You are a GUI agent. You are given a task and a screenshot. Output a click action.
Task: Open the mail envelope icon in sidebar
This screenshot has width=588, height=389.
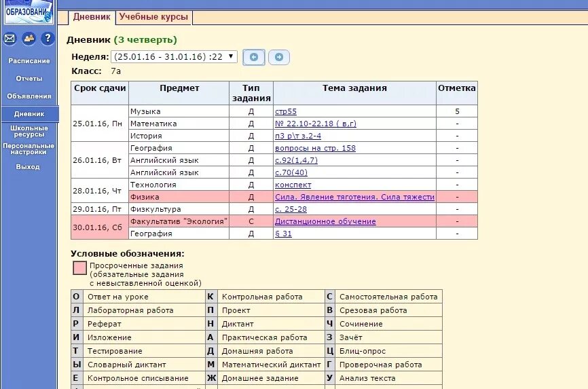coord(10,39)
